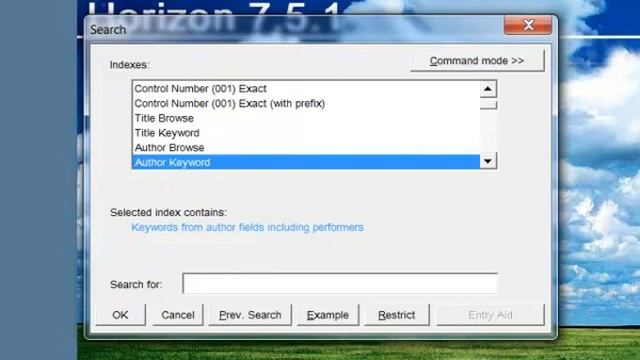Select the highlighted Author Keyword index
The height and width of the screenshot is (360, 640).
306,162
